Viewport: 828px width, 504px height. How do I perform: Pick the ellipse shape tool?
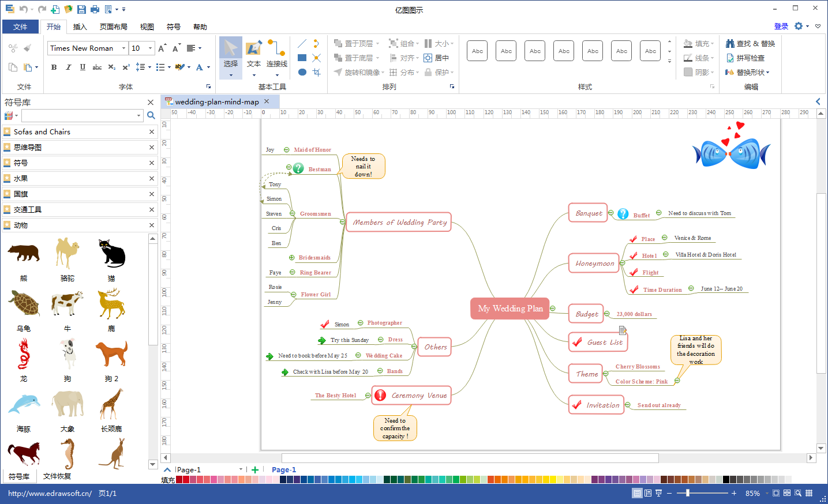pos(302,72)
